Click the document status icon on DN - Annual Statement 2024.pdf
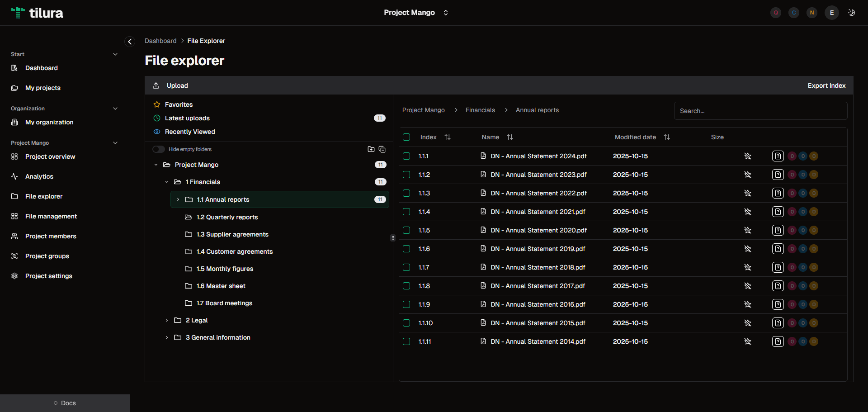The width and height of the screenshot is (868, 412). tap(778, 156)
